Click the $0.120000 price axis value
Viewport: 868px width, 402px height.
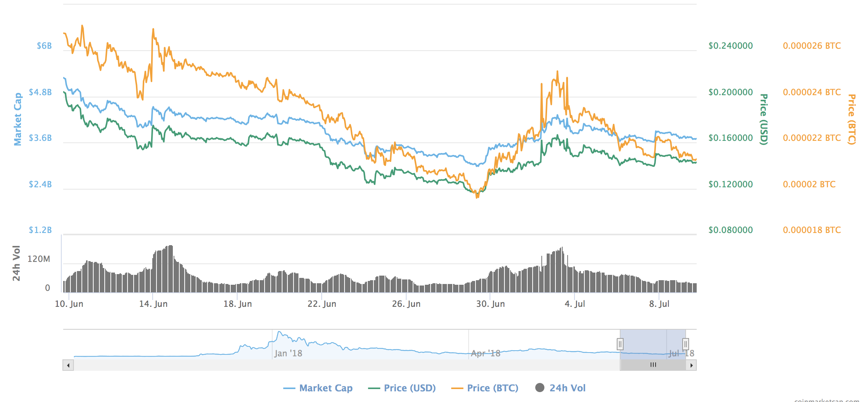coord(731,184)
